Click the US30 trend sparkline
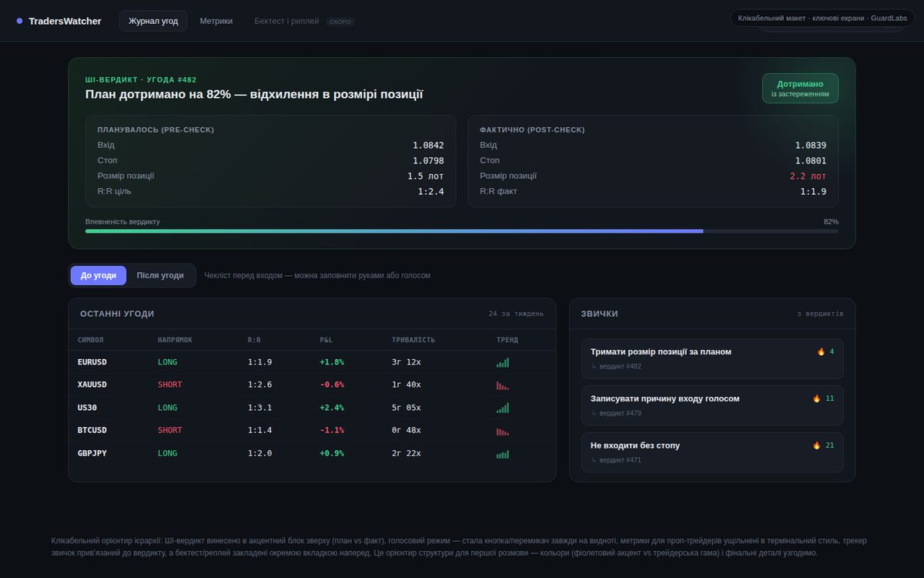Viewport: 924px width, 578px height. [x=503, y=408]
